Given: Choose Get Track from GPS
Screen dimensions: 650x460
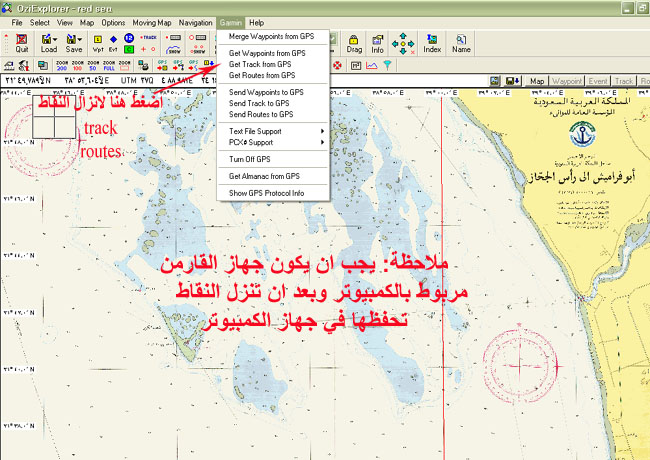Looking at the screenshot, I should (x=273, y=64).
